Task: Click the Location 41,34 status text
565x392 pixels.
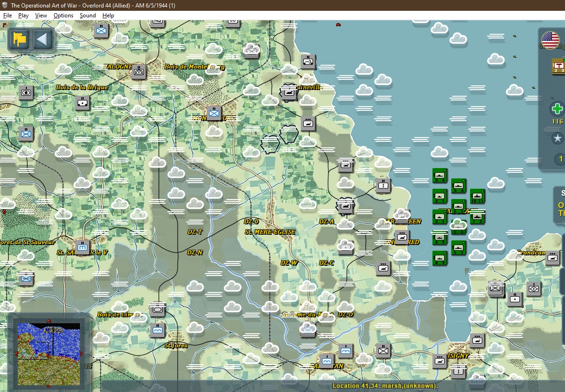Action: pyautogui.click(x=385, y=386)
